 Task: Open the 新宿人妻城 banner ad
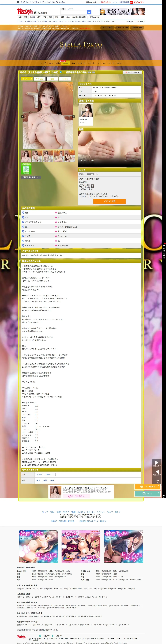click(122, 12)
